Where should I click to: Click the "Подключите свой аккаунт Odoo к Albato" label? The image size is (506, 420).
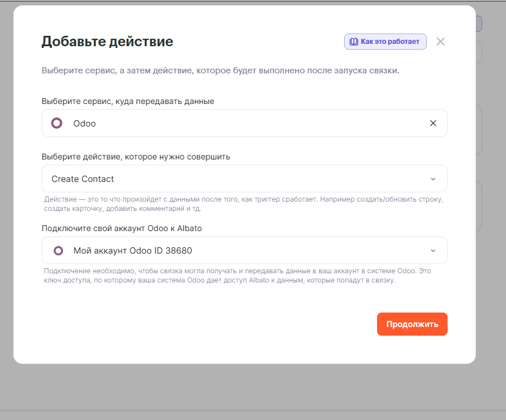click(x=121, y=228)
